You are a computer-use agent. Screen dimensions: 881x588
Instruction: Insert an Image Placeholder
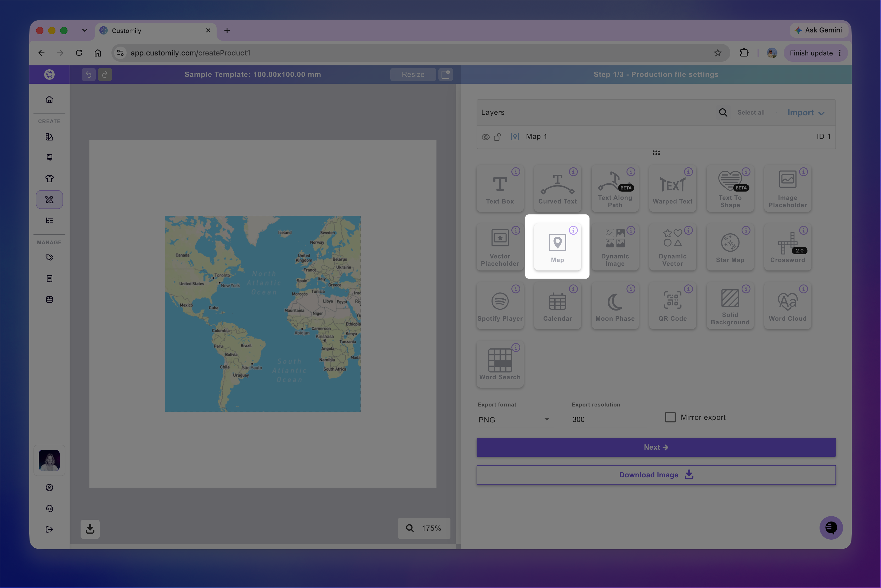pos(788,188)
